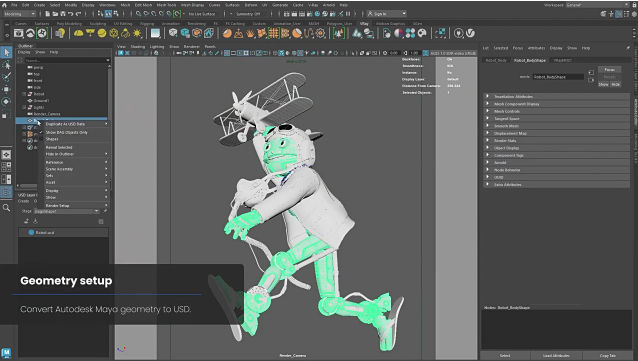
Task: Open the Sign In dropdown
Action: [x=386, y=14]
